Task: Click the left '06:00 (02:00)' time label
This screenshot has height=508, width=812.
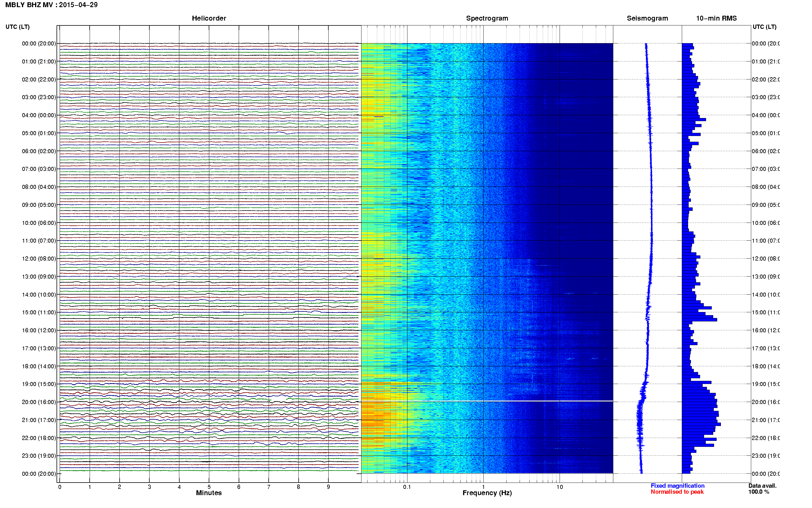Action: tap(39, 151)
